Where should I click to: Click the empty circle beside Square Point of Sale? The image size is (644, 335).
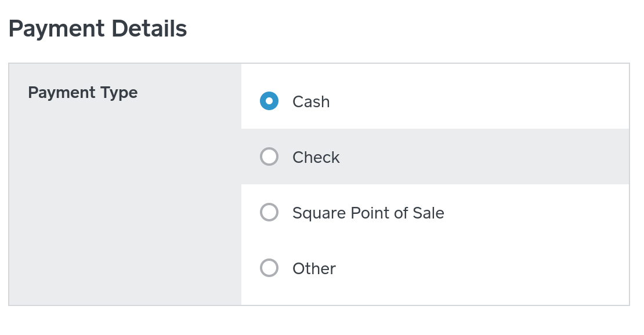(x=269, y=212)
